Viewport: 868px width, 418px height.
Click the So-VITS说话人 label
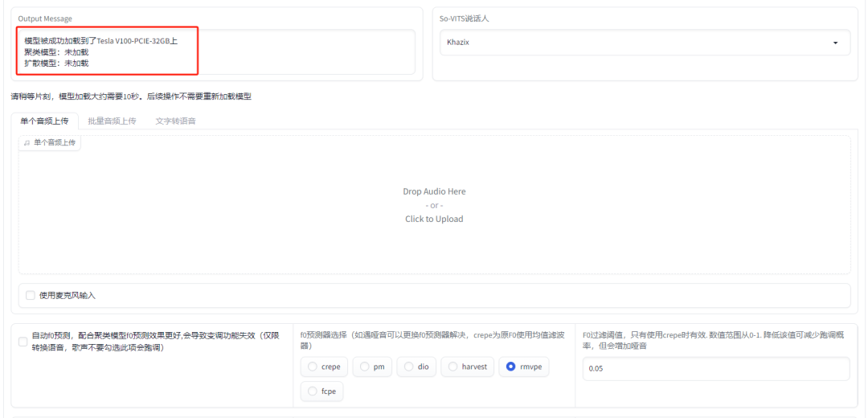[x=464, y=18]
